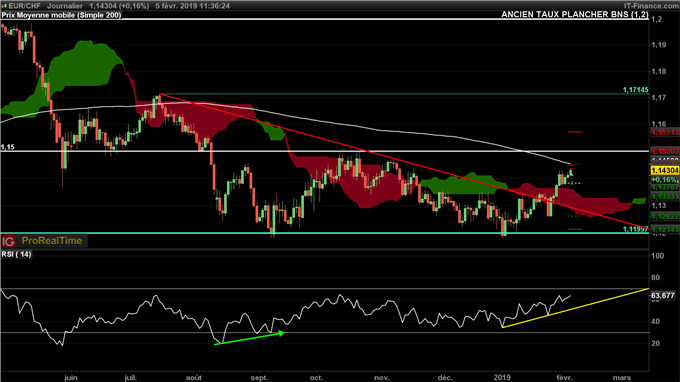Click the 2019 marker on time axis
This screenshot has width=680, height=382.
[x=502, y=378]
